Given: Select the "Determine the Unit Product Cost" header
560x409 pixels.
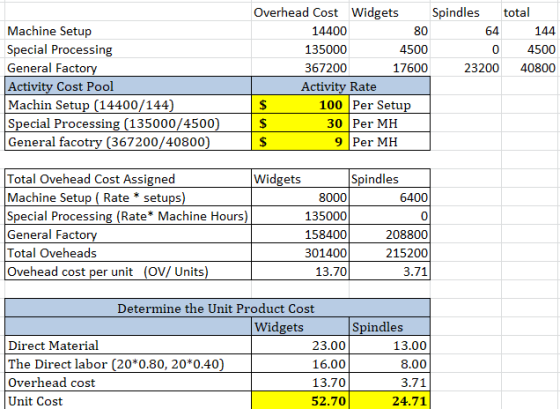Looking at the screenshot, I should tap(217, 308).
